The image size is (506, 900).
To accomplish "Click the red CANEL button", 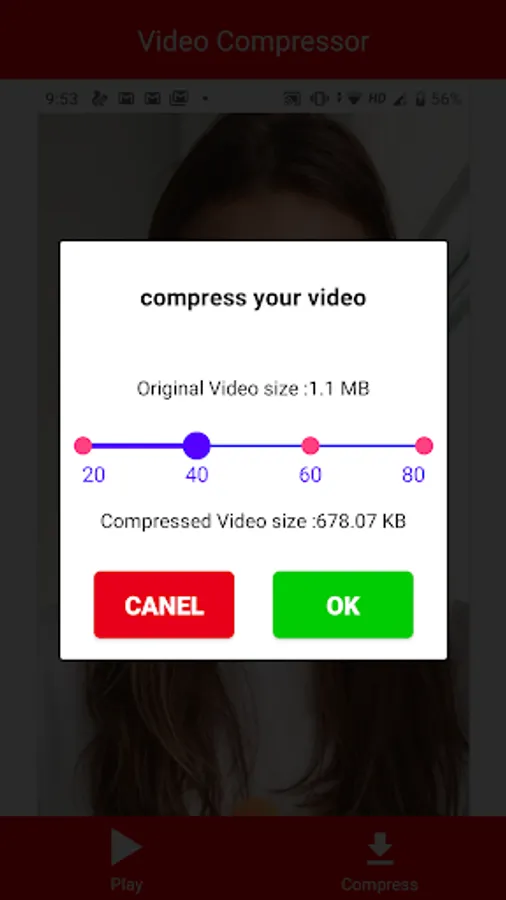I will pyautogui.click(x=164, y=604).
